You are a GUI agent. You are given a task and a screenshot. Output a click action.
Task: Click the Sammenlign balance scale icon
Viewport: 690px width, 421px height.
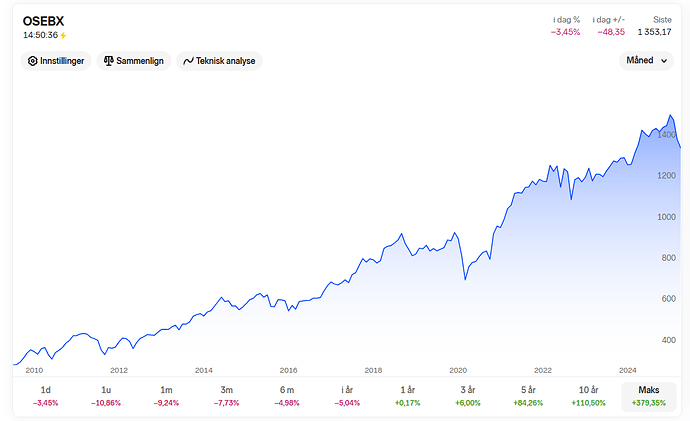coord(109,61)
